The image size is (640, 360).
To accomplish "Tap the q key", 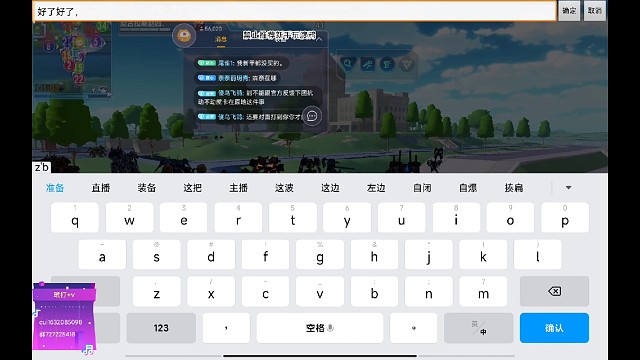I will [x=75, y=218].
